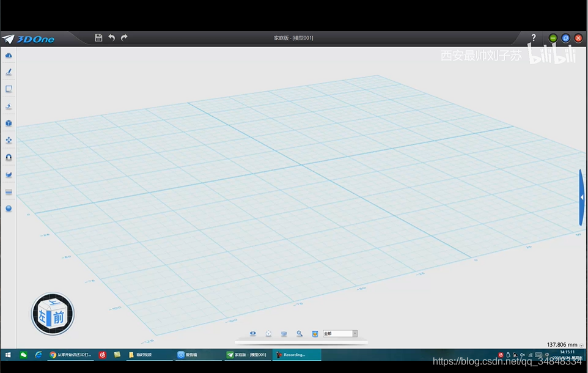The height and width of the screenshot is (373, 588).
Task: Open the feature modeling tool
Action: pyautogui.click(x=9, y=106)
